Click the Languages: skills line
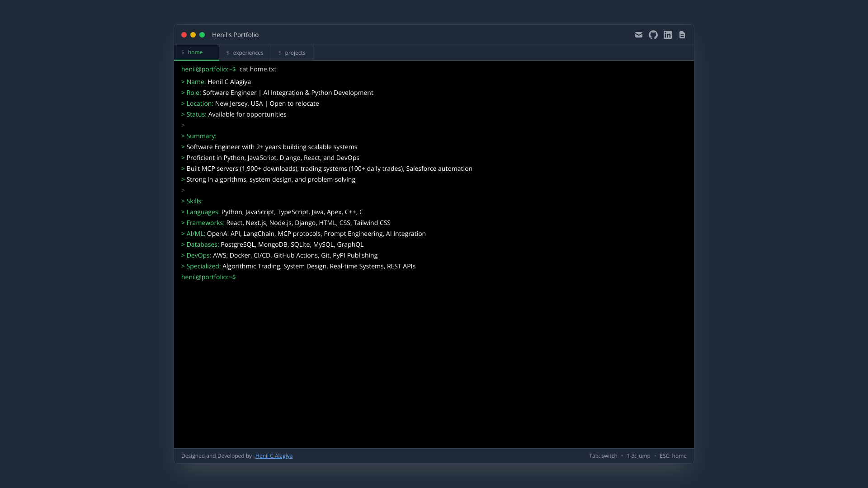Viewport: 868px width, 488px height. click(x=272, y=212)
